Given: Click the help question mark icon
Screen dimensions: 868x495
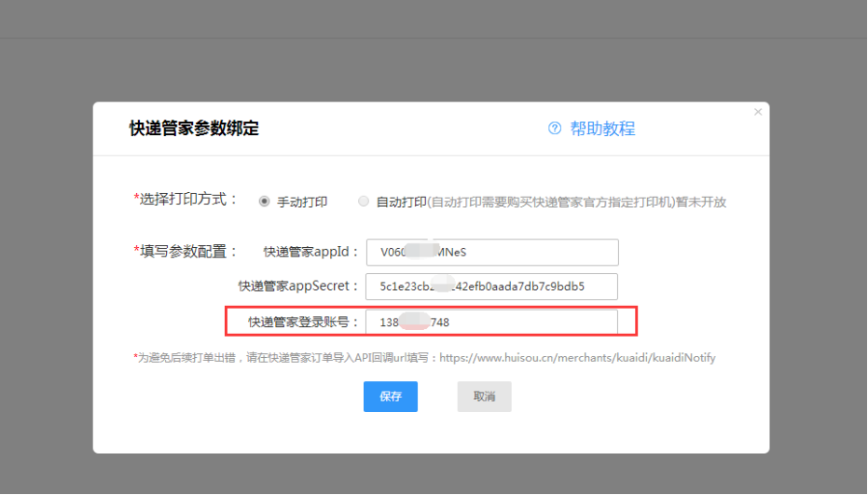Looking at the screenshot, I should tap(555, 129).
